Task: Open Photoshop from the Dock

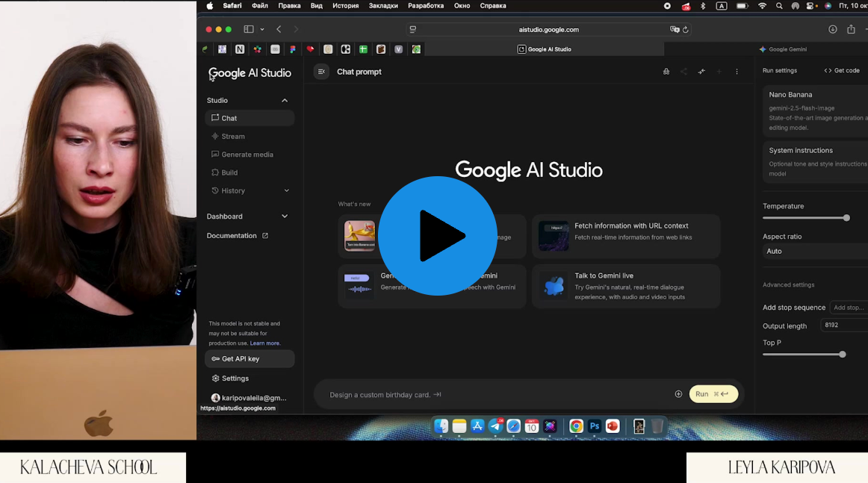Action: coord(595,426)
